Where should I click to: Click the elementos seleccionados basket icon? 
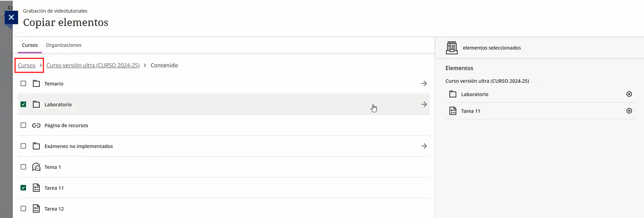point(452,48)
